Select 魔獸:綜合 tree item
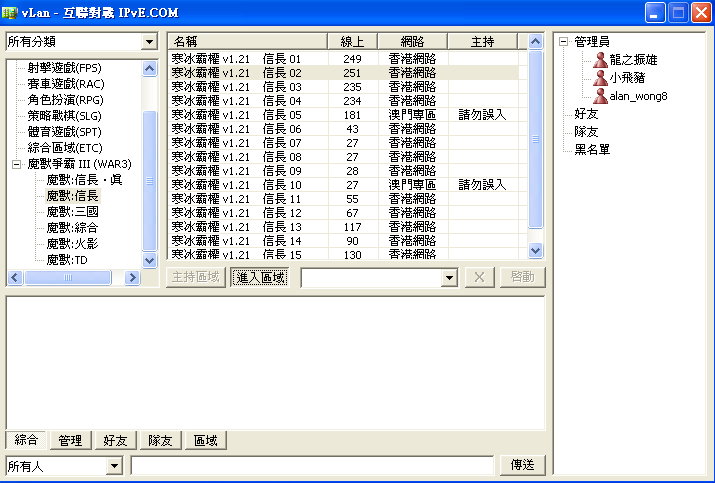This screenshot has height=483, width=715. click(73, 228)
